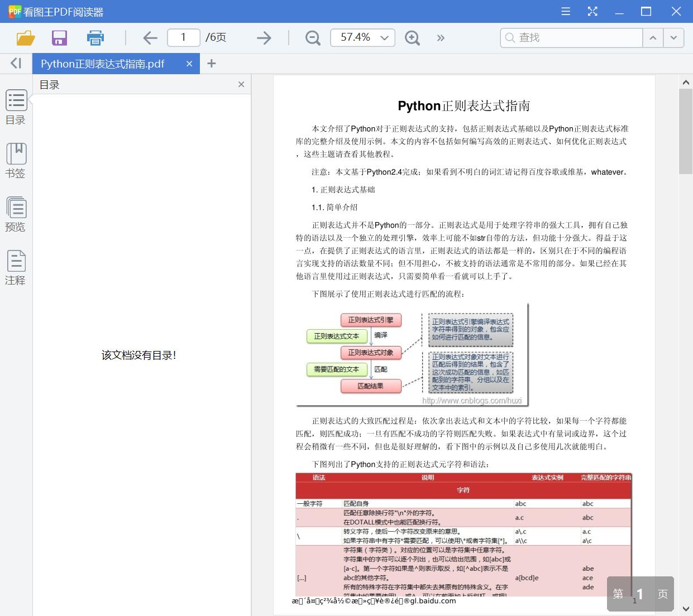Open the 注释 annotations panel
Viewport: 693px width, 616px height.
coord(16,267)
